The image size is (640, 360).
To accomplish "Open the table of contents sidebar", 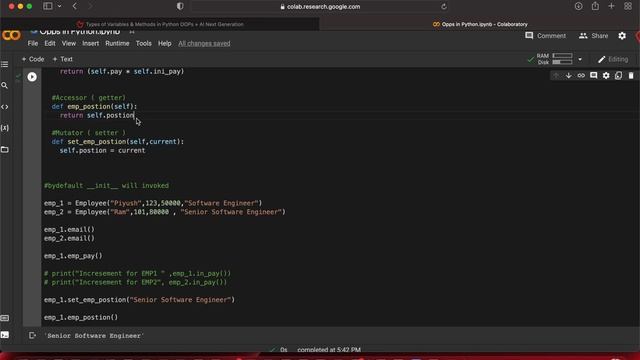I will tap(5, 64).
